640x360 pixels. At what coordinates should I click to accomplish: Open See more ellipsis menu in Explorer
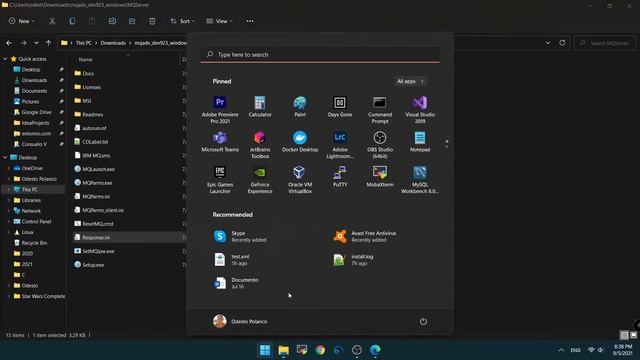tap(250, 21)
